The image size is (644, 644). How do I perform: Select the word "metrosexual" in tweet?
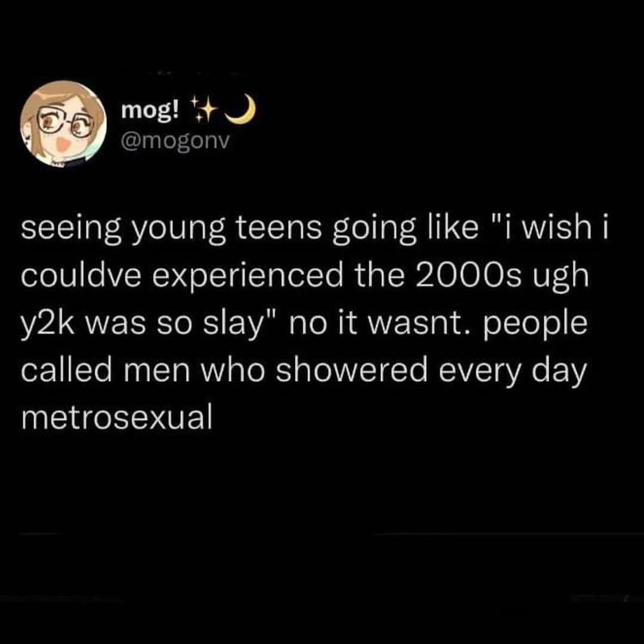[x=118, y=418]
